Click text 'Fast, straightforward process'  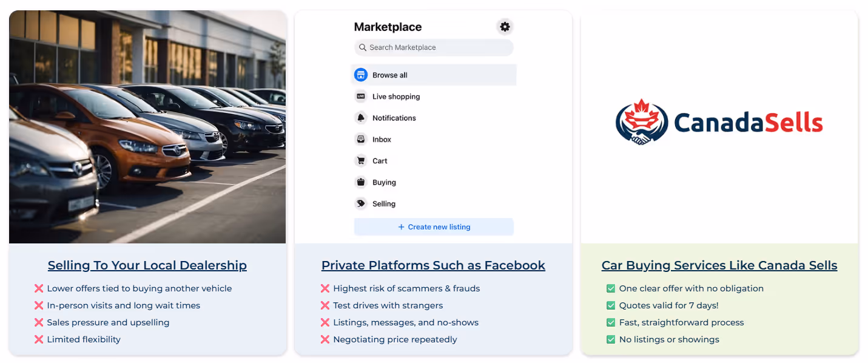pos(682,322)
